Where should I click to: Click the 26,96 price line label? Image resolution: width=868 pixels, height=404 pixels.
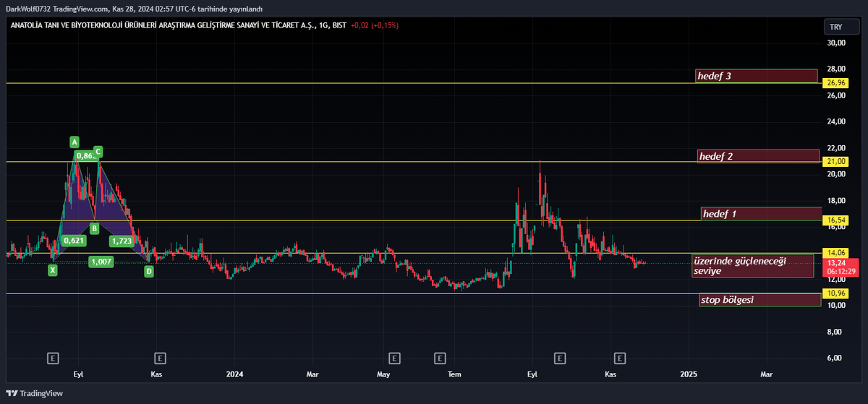pos(836,83)
